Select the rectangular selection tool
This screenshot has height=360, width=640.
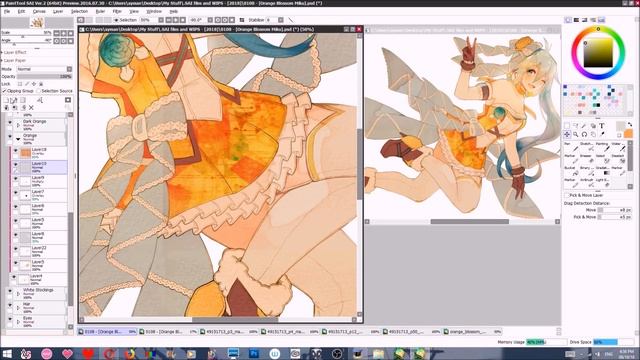[x=567, y=126]
